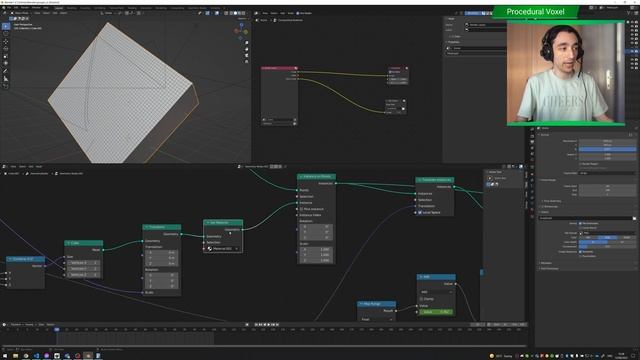Open the Texture properties tab

pyautogui.click(x=532, y=216)
